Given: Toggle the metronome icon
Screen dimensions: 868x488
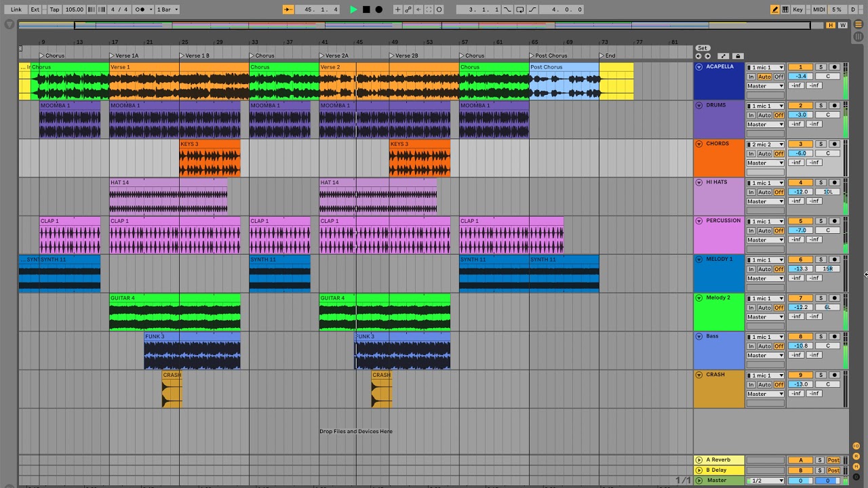Looking at the screenshot, I should (140, 9).
